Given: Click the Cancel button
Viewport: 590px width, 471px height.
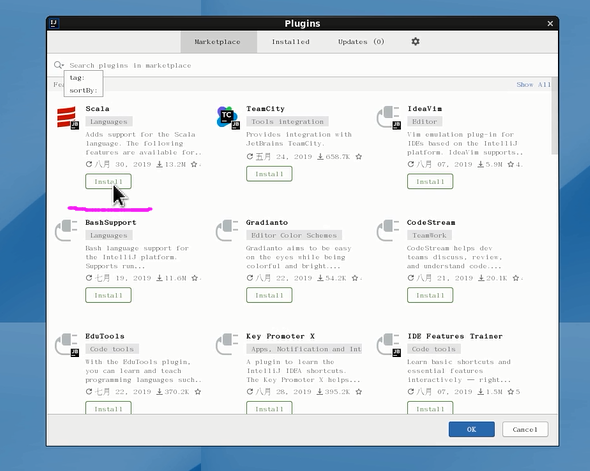Looking at the screenshot, I should pyautogui.click(x=525, y=429).
